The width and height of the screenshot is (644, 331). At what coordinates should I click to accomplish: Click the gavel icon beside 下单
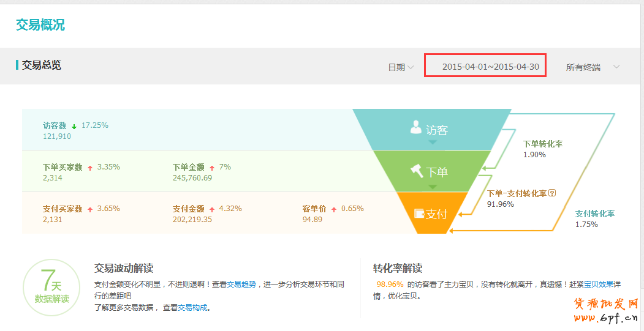click(417, 170)
